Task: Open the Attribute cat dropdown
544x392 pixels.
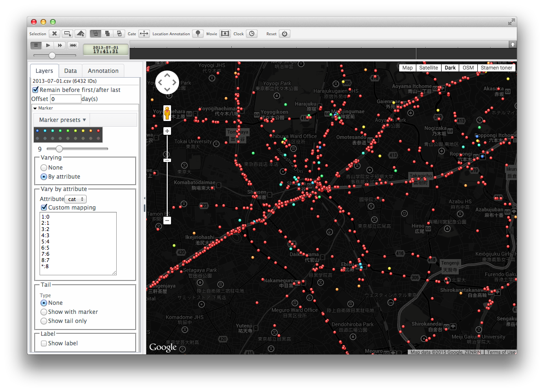Action: [x=75, y=199]
